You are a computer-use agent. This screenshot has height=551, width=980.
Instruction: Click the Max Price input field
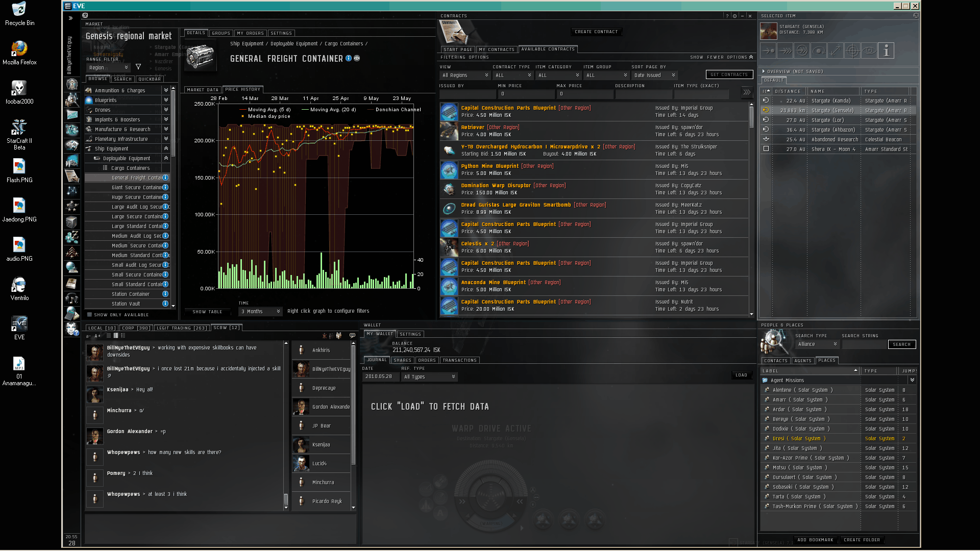585,94
